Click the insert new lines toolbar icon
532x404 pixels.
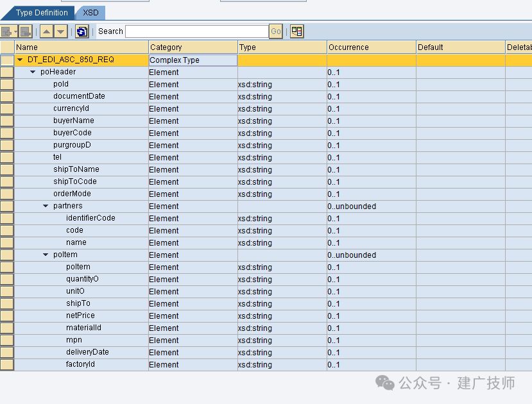6,31
